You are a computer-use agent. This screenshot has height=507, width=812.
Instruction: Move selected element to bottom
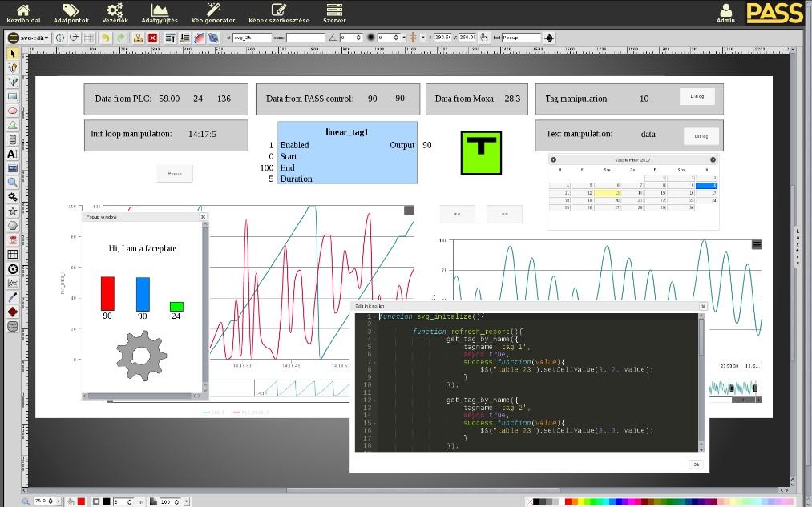[185, 38]
